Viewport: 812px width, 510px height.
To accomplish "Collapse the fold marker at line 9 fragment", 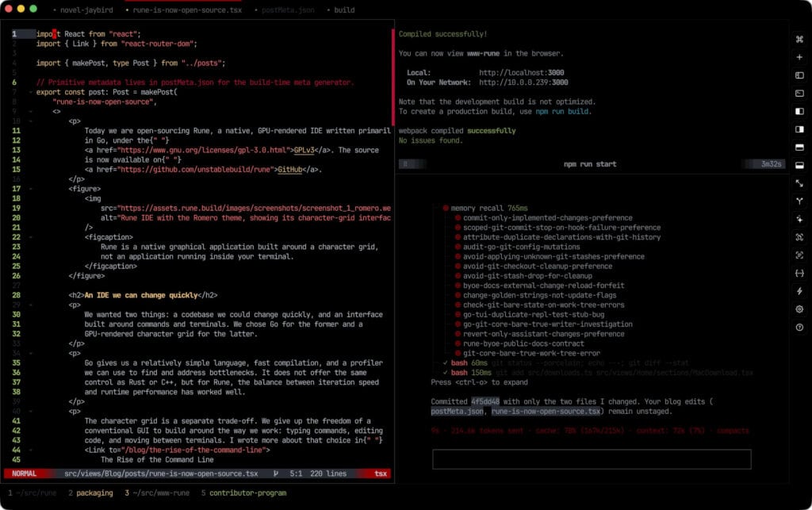I will (31, 111).
